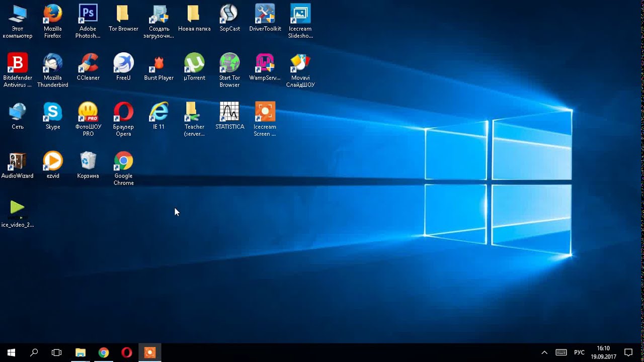Launch Opera from the taskbar
Viewport: 644px width, 362px height.
coord(127,352)
